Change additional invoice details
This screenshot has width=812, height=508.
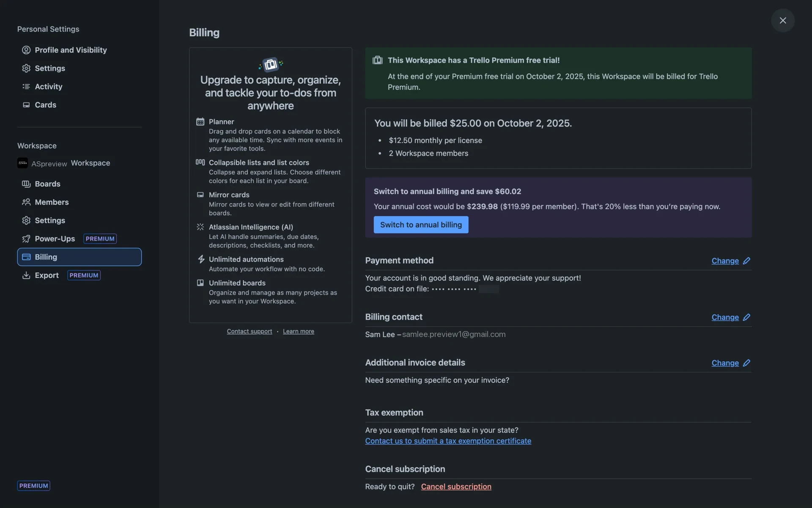[725, 363]
